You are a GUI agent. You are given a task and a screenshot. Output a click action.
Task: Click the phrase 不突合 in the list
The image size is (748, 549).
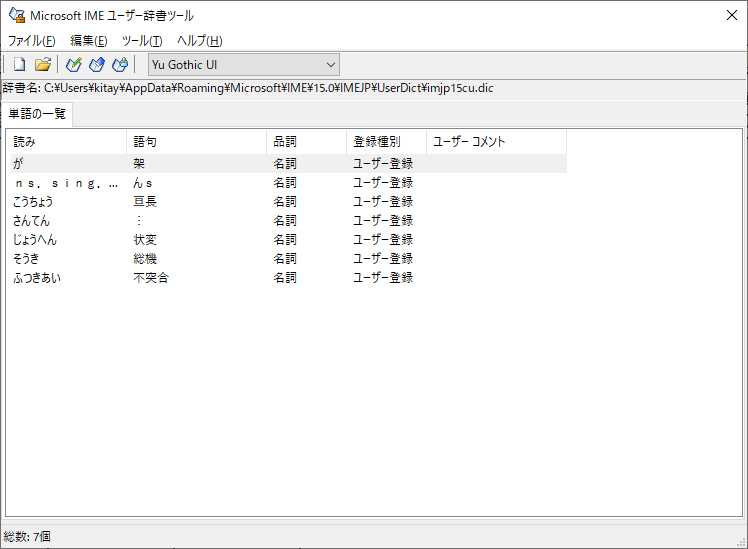point(151,278)
